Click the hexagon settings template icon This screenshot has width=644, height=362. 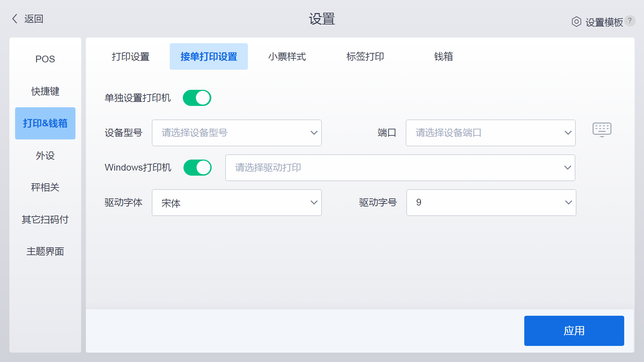coord(576,22)
